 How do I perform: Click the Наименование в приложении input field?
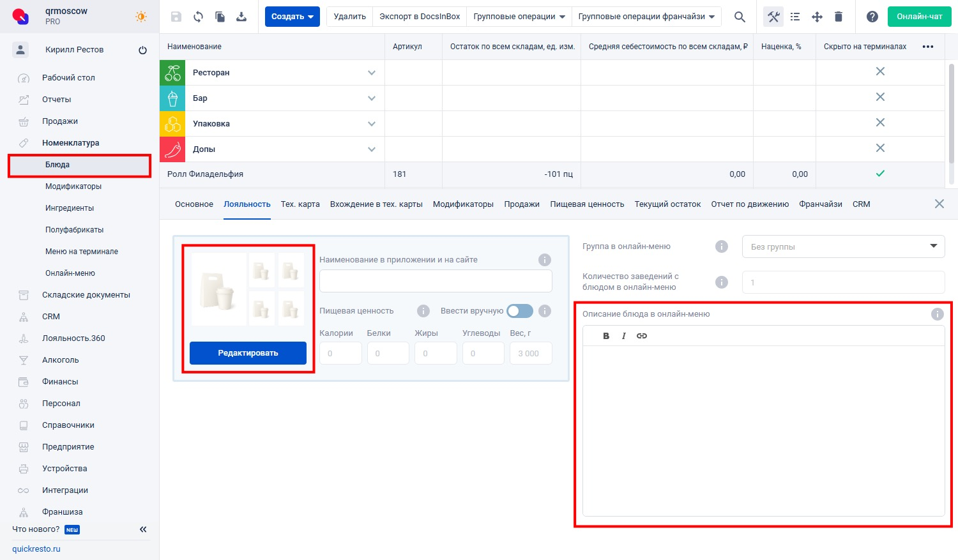[435, 281]
